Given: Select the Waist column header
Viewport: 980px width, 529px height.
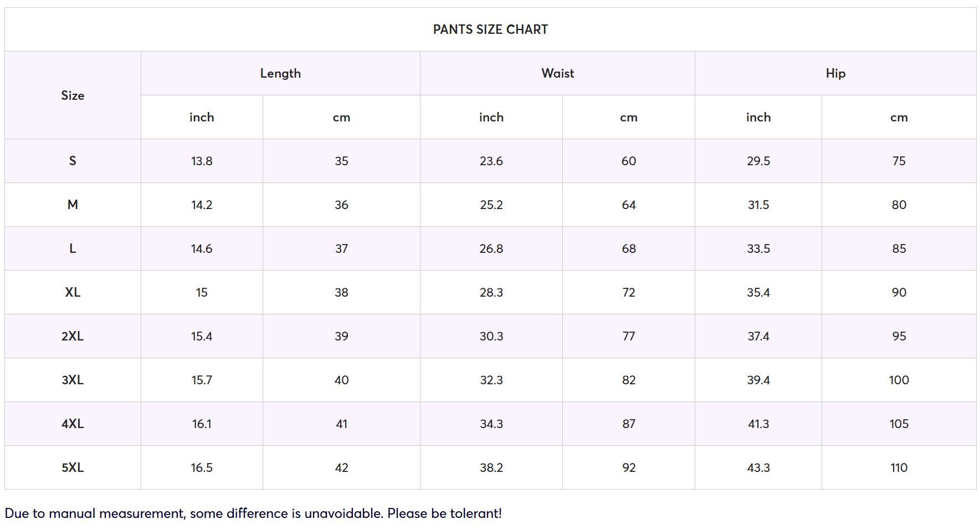Looking at the screenshot, I should (x=557, y=73).
